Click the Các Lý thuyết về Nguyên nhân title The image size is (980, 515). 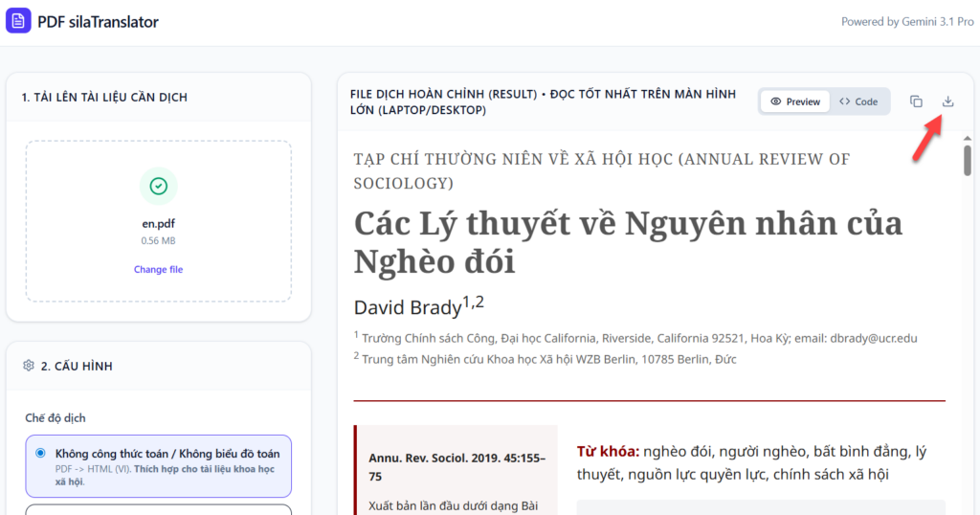pos(628,242)
